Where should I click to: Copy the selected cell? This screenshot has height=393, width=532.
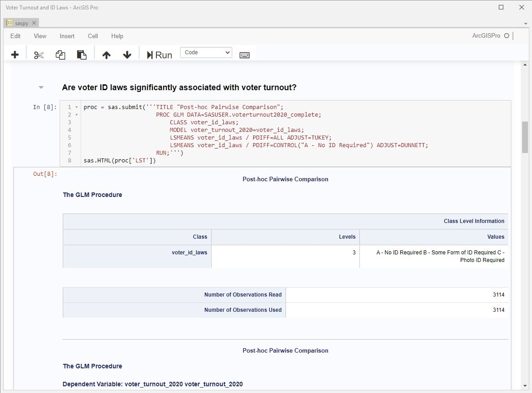click(x=61, y=55)
